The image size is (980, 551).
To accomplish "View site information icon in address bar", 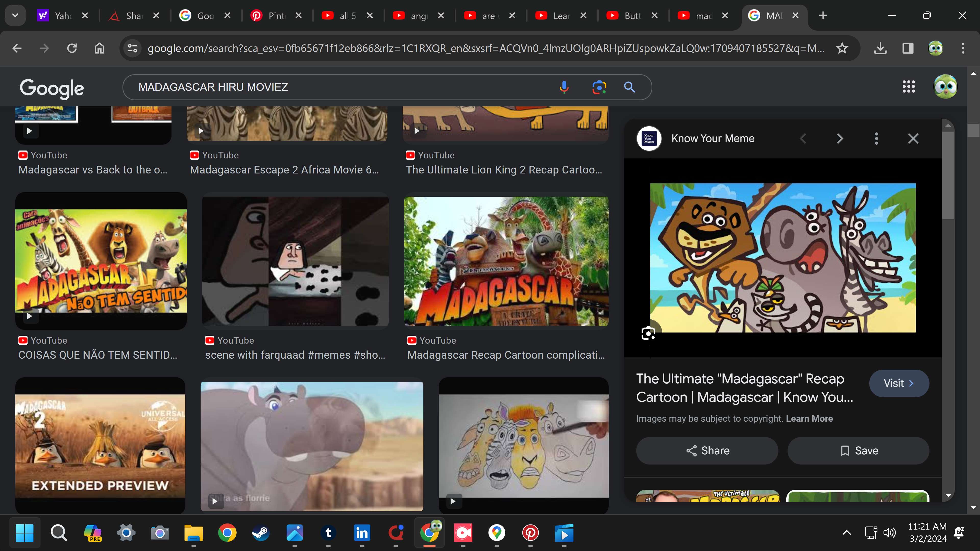I will click(x=132, y=48).
